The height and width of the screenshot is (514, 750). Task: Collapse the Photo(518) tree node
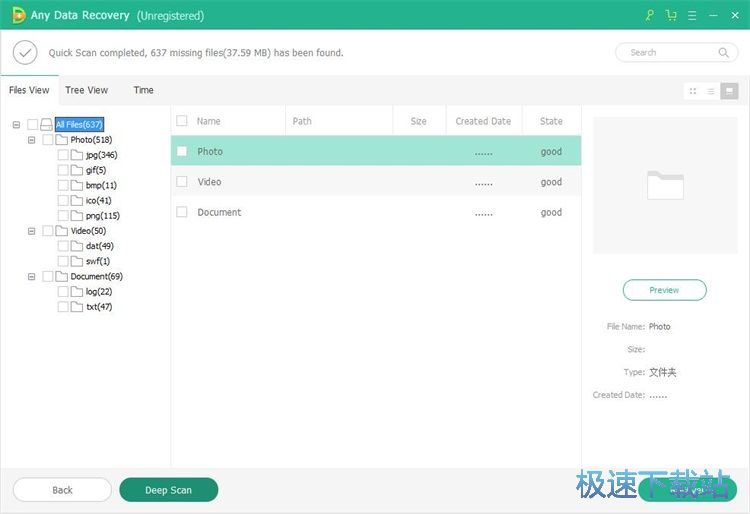click(32, 140)
